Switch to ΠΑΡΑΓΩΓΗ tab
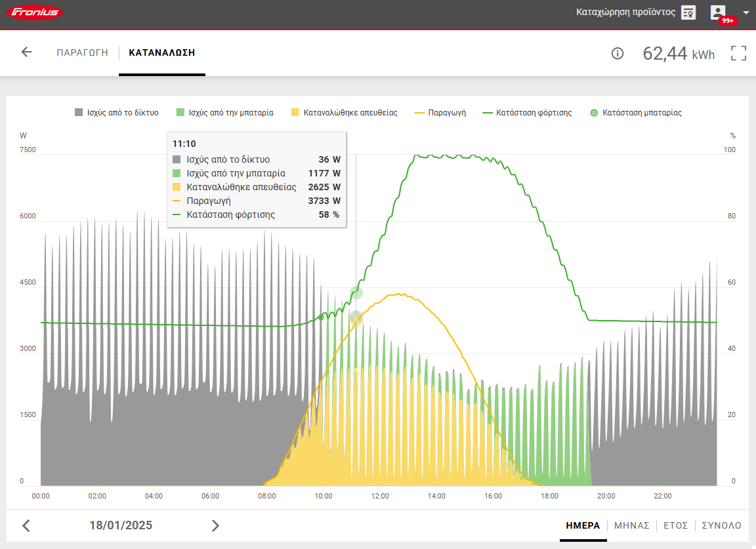The width and height of the screenshot is (756, 549). point(82,52)
